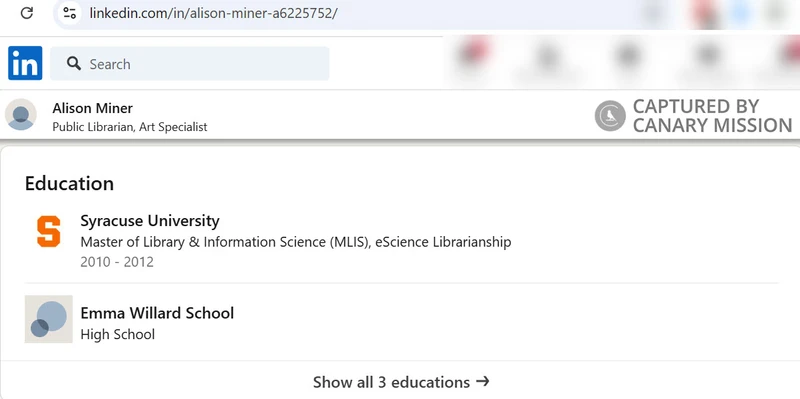Click the search magnifier icon
Viewport: 800px width, 399px height.
(x=74, y=63)
